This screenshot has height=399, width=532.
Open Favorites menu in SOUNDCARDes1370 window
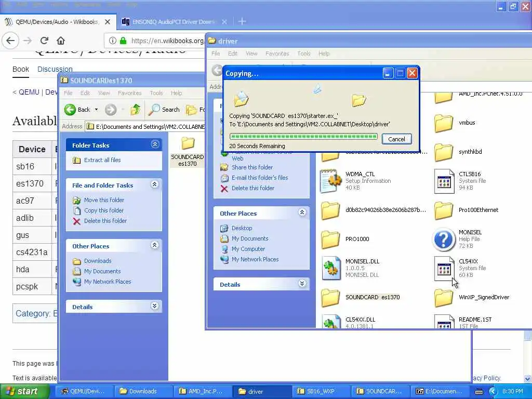tap(129, 92)
